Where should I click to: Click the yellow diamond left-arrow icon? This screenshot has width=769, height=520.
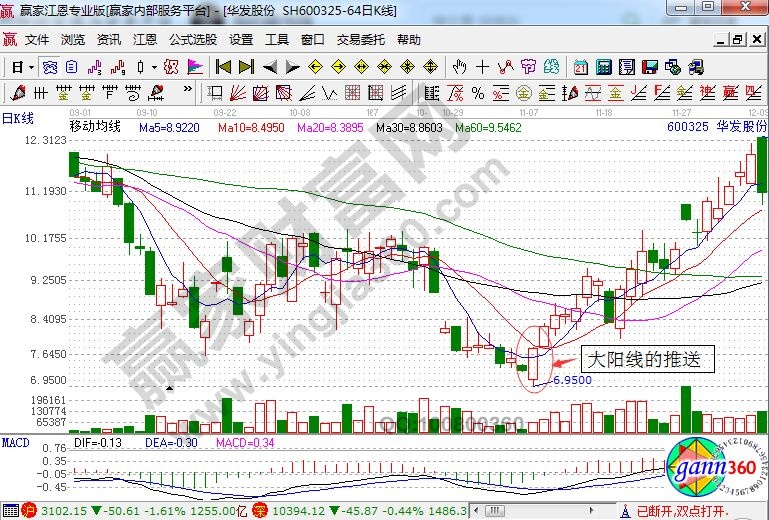coord(315,67)
